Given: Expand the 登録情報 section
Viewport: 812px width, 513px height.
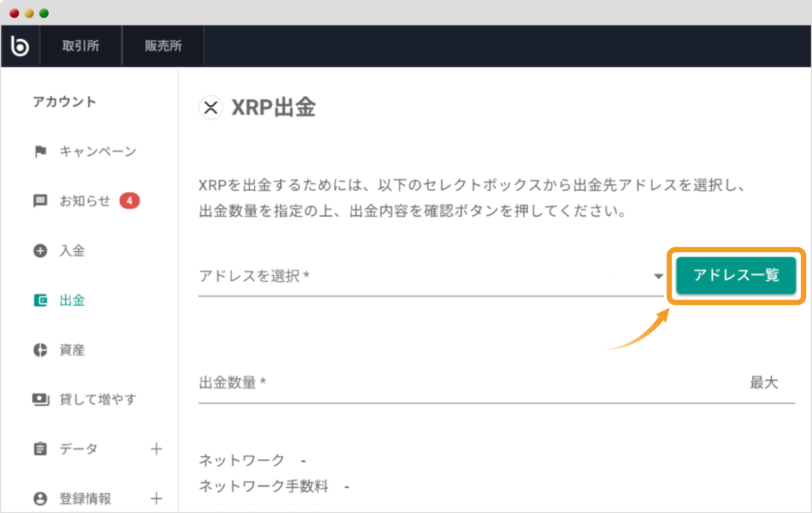Looking at the screenshot, I should (x=156, y=498).
